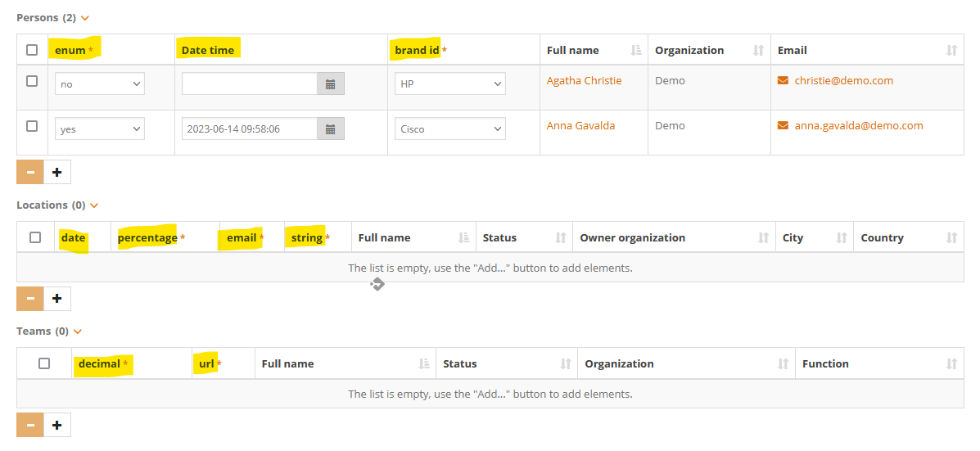Click the anna.gavalda@demo.com email link
Viewport: 980px width, 451px height.
[858, 126]
